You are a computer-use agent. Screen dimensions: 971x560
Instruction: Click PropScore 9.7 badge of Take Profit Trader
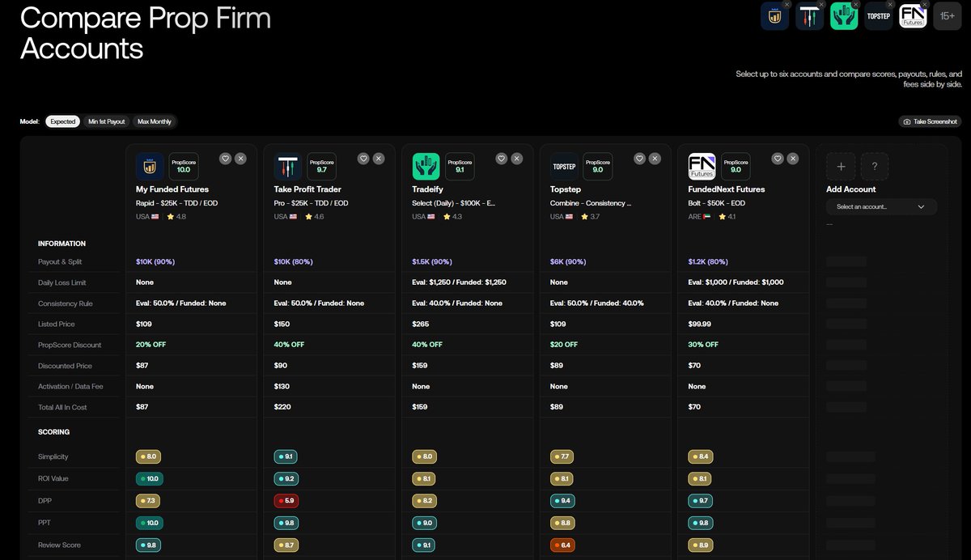322,167
